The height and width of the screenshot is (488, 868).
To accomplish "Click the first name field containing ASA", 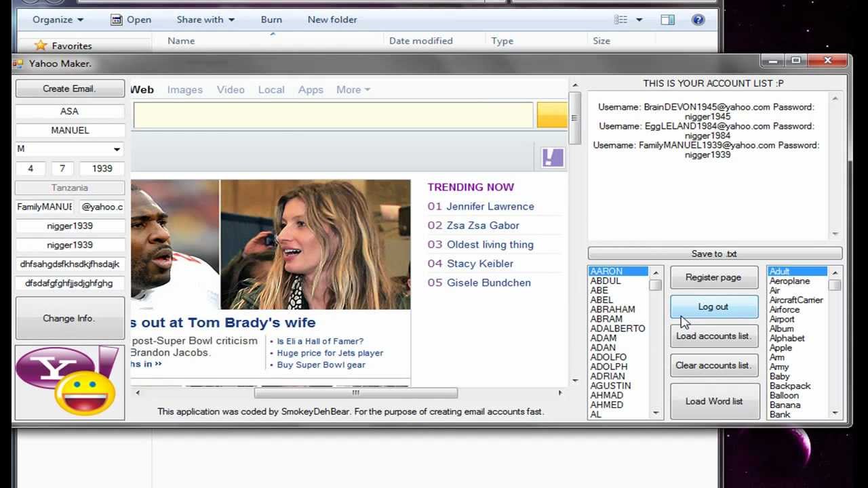I will (x=69, y=111).
